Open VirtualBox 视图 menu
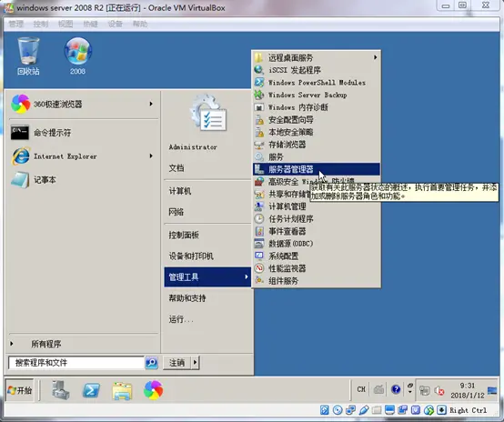Image resolution: width=504 pixels, height=422 pixels. click(66, 24)
